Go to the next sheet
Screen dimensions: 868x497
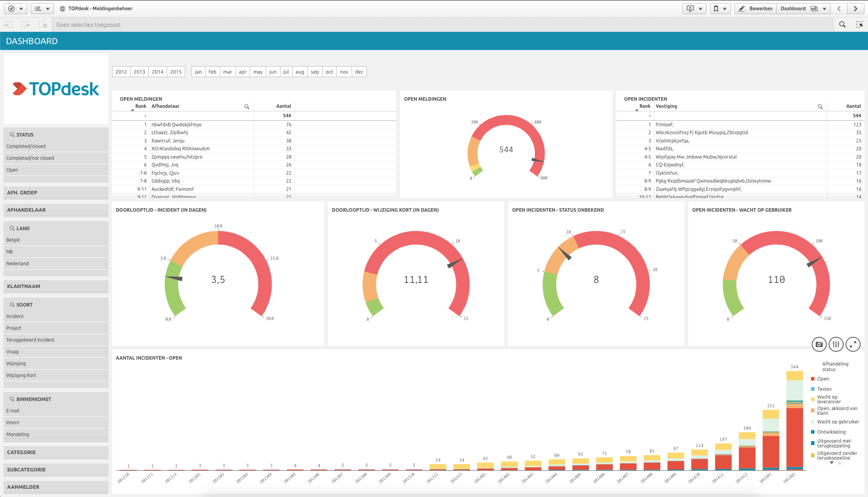point(855,9)
